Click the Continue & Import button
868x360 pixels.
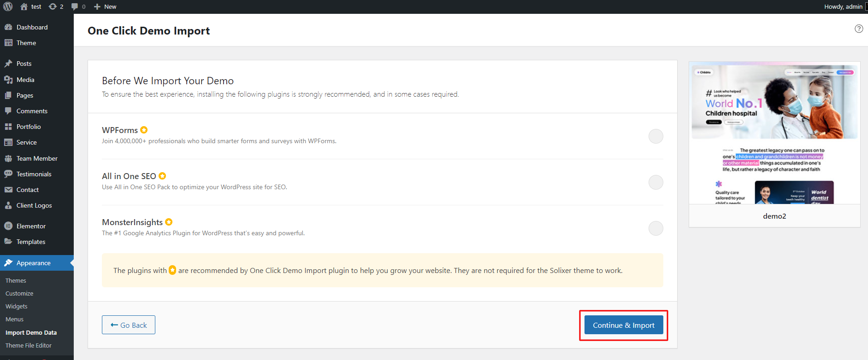pos(624,325)
